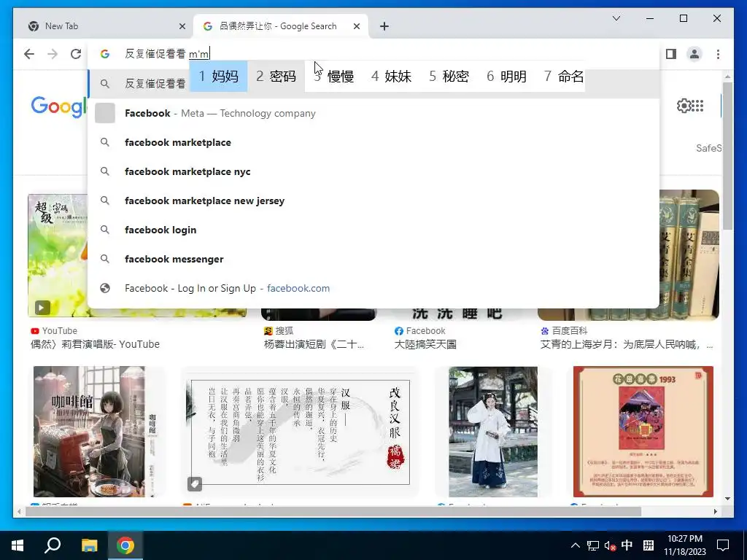Open the Chrome side panel
This screenshot has width=747, height=560.
click(671, 54)
